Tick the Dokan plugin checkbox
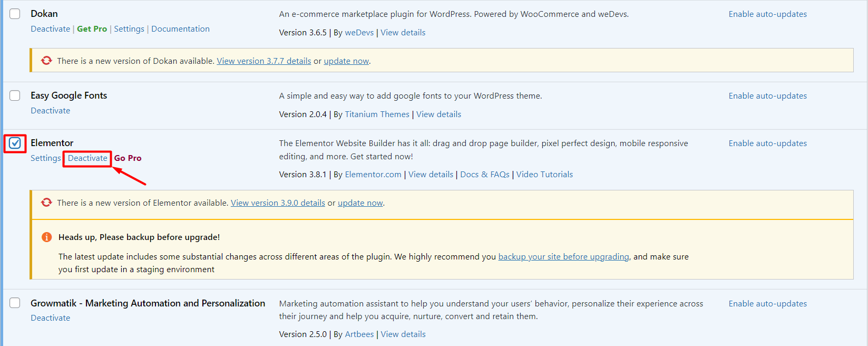Viewport: 868px width, 346px height. click(15, 14)
